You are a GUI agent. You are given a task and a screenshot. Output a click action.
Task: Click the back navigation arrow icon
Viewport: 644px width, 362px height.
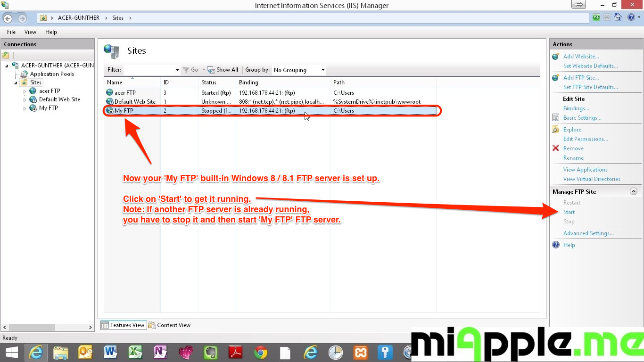(x=8, y=18)
